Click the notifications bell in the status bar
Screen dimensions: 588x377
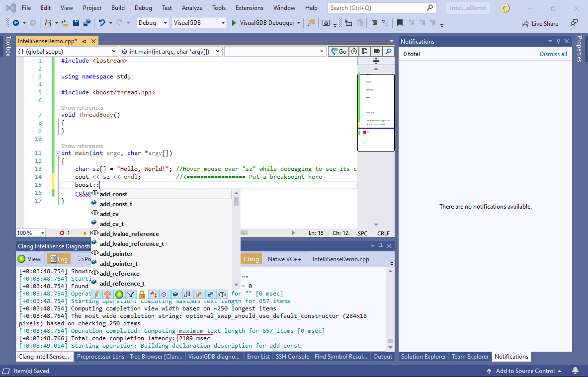tap(575, 371)
